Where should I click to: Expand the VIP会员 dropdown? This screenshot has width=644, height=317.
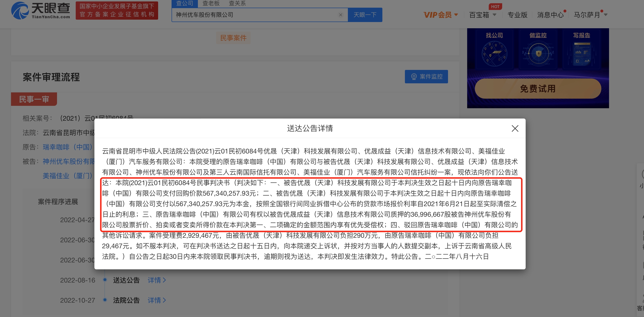(441, 15)
